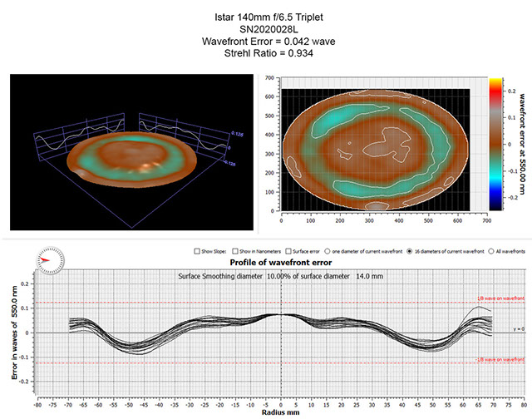Viewport: 532px width, 419px height.
Task: Click the Strehl Ratio = 0.934 text
Action: point(265,54)
